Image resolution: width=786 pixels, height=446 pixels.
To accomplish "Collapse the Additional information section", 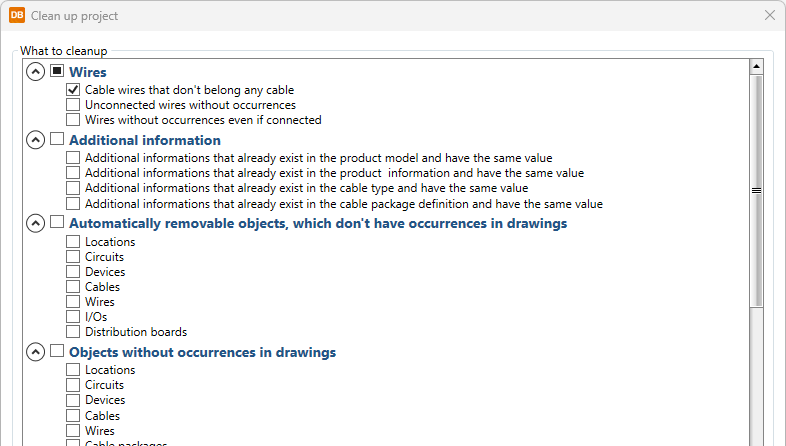I will pyautogui.click(x=35, y=140).
